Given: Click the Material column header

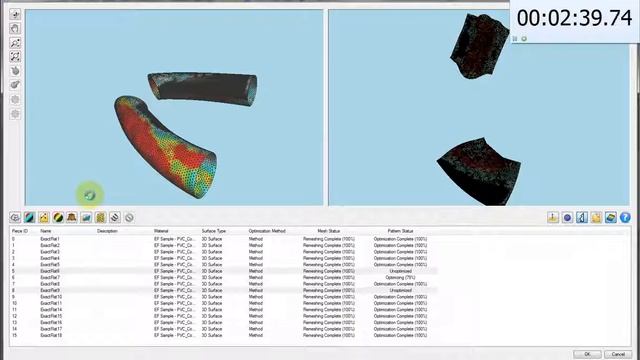Looking at the screenshot, I should coord(161,231).
